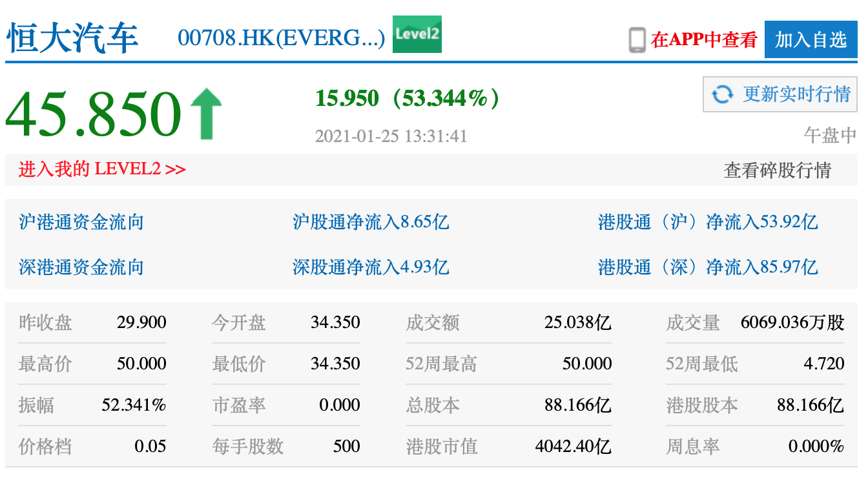Click the green Level2 badge icon
The image size is (868, 483).
tap(417, 34)
